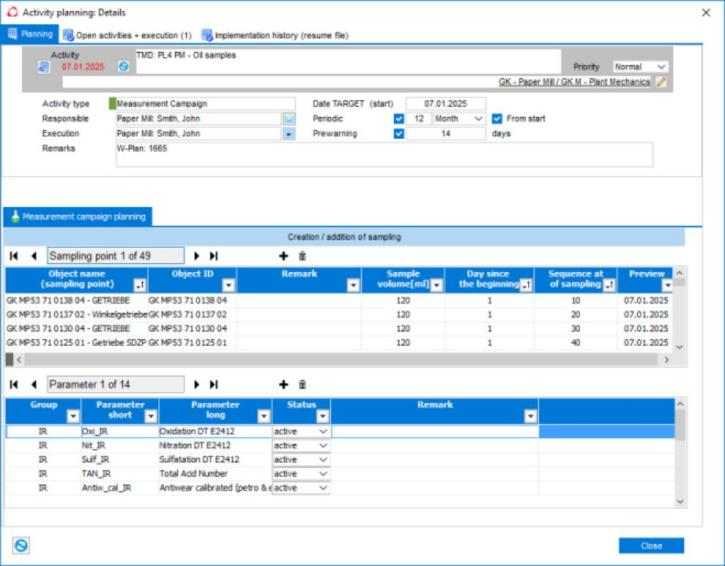Click the Responsible person picker button

tap(289, 119)
